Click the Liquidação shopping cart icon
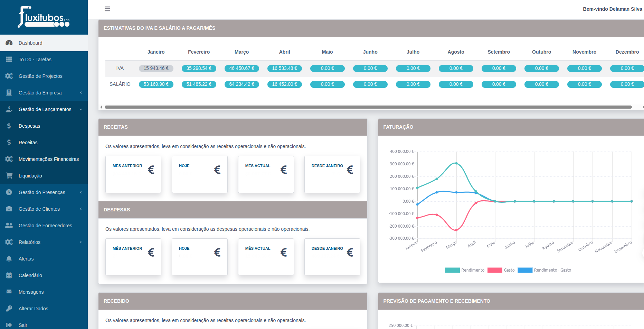644x329 pixels. (9, 176)
